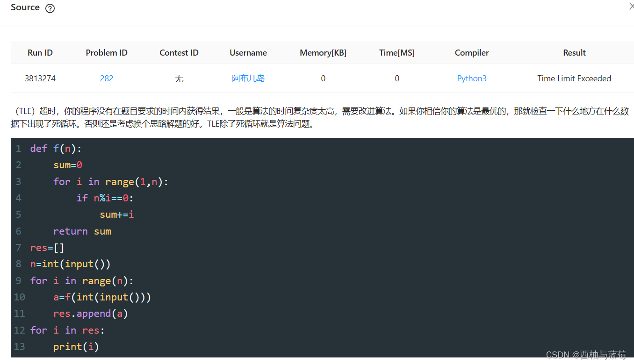
Task: Click code line 1 'def f(n):'
Action: pyautogui.click(x=56, y=149)
